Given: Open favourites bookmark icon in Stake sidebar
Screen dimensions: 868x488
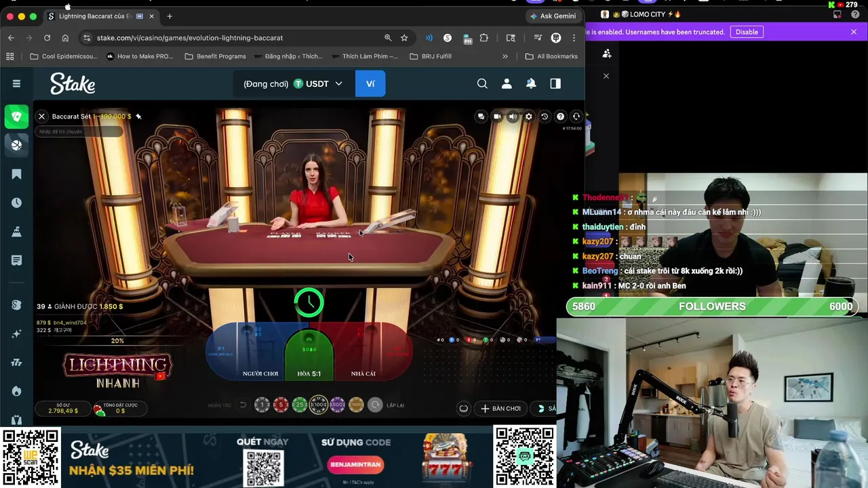Looking at the screenshot, I should pyautogui.click(x=16, y=174).
